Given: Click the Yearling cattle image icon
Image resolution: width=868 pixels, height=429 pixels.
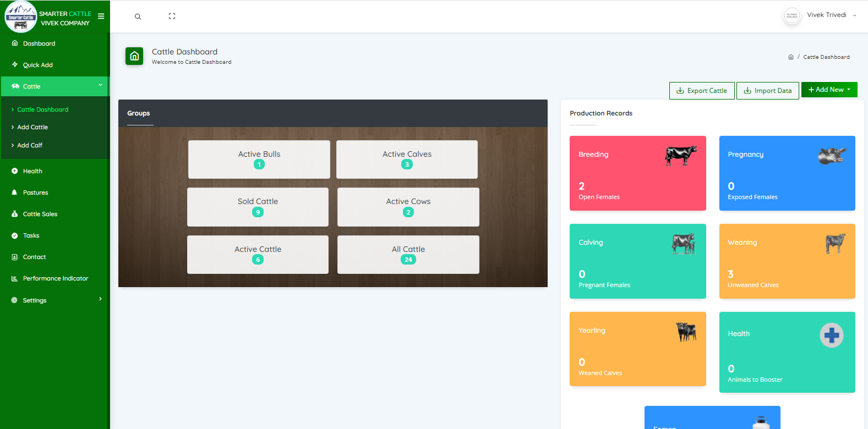Looking at the screenshot, I should tap(686, 332).
